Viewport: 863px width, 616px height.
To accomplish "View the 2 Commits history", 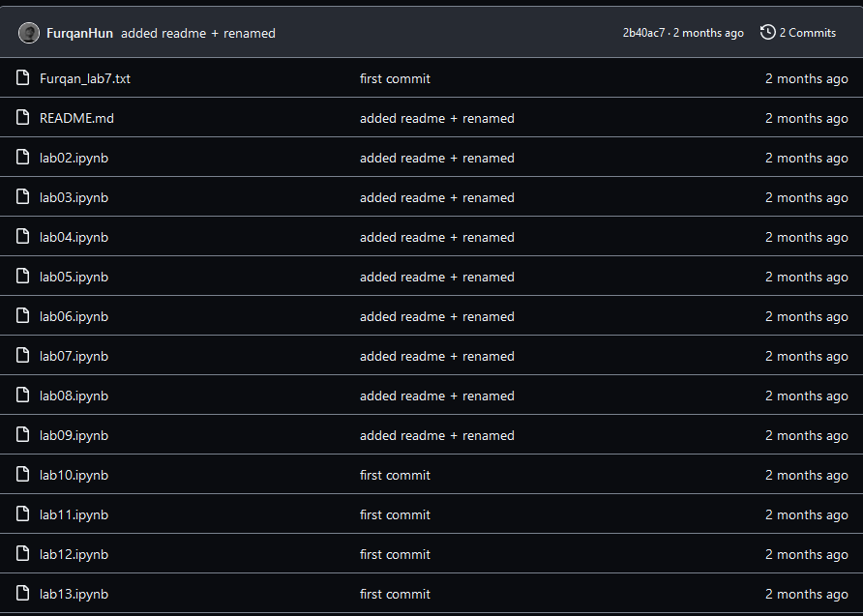I will [x=808, y=33].
